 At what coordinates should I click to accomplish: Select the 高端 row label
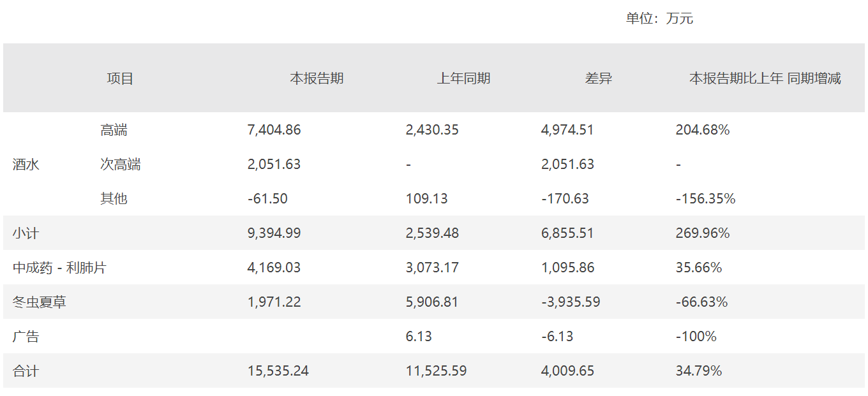coord(114,130)
